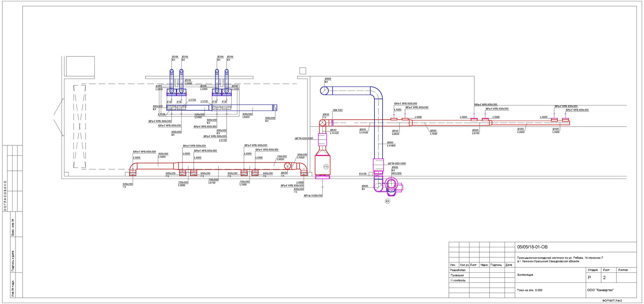
Task: Click the 'Ø400 L3800' duct label
Action: click(x=521, y=131)
